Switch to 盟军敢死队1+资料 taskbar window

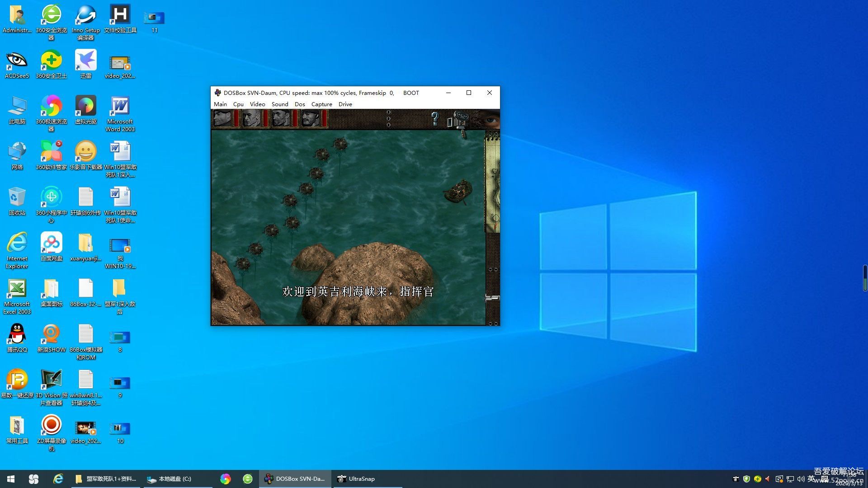[106, 479]
